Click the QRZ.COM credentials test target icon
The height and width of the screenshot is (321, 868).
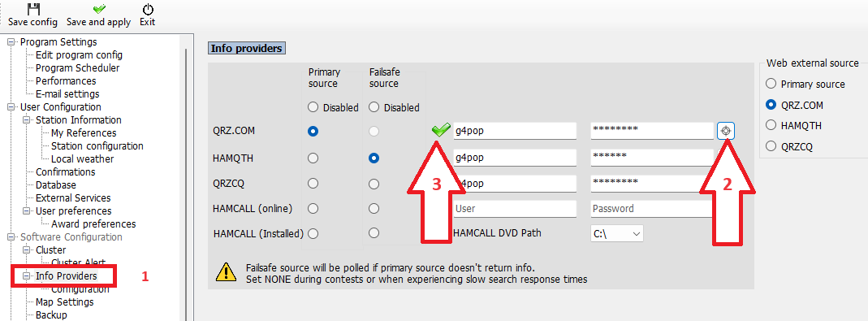click(x=726, y=132)
